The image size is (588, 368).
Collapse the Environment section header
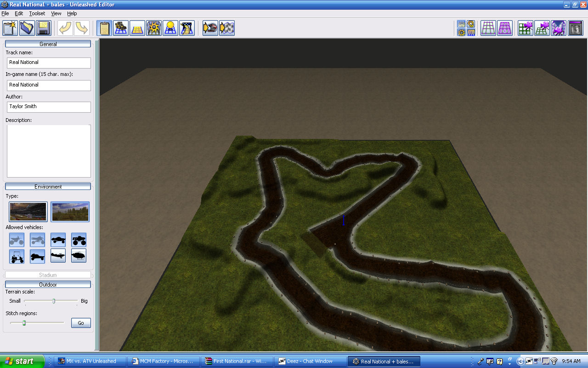pos(48,187)
